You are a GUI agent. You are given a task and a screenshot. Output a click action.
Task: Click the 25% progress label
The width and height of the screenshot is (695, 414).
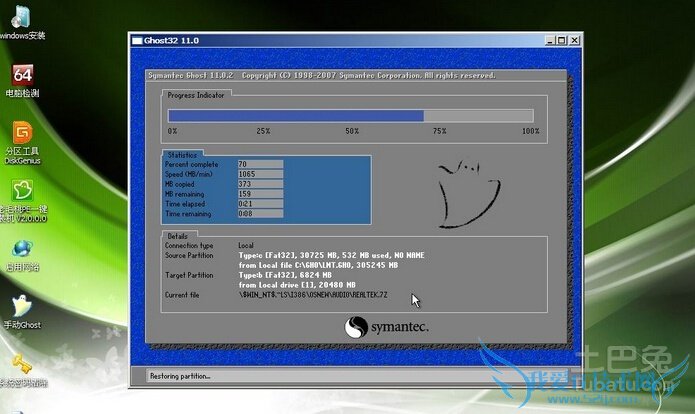[263, 131]
